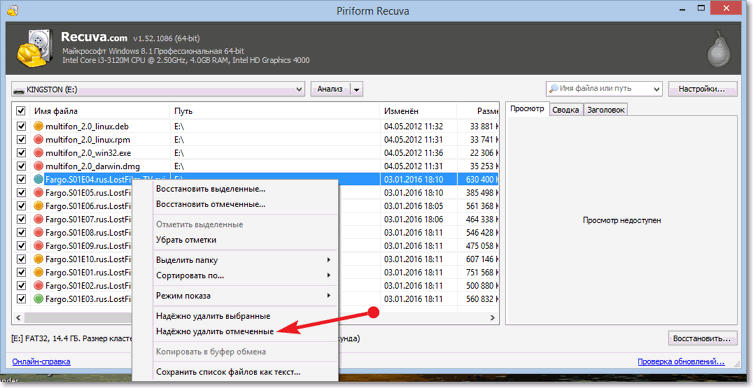The image size is (753, 388).
Task: Focus the file name or path search field
Action: coord(605,89)
